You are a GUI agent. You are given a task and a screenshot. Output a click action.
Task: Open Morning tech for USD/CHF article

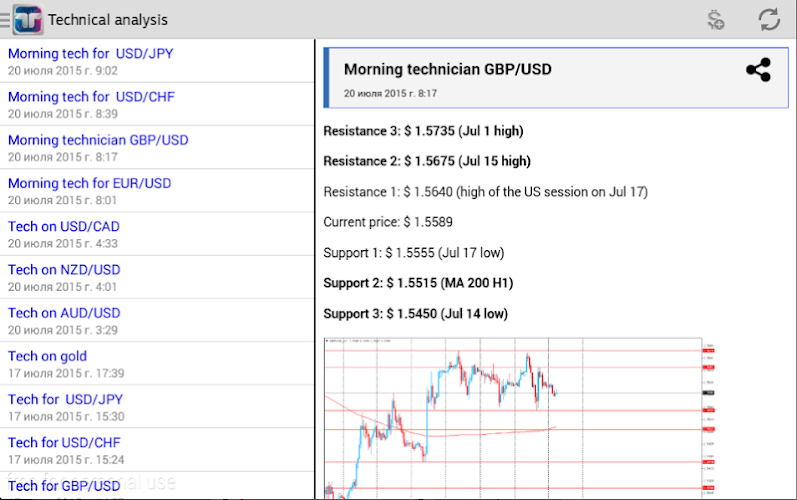coord(157,104)
